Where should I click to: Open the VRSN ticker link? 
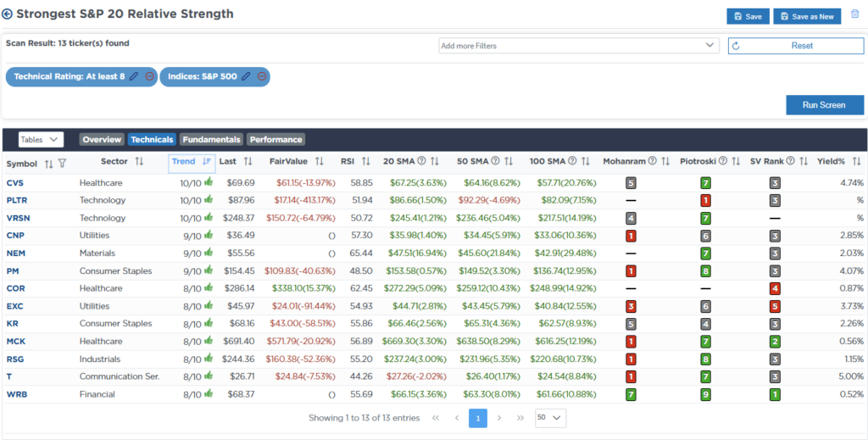17,218
